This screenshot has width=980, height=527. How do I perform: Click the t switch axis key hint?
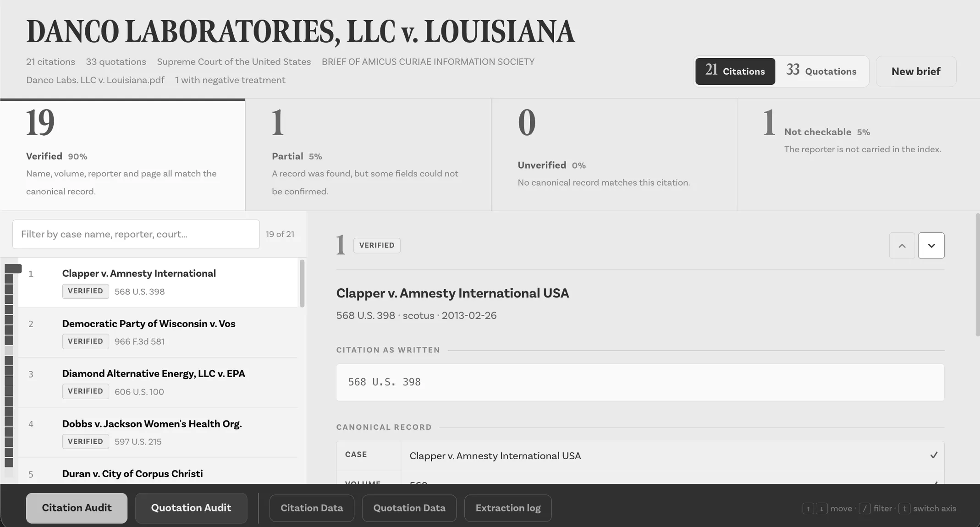click(904, 509)
